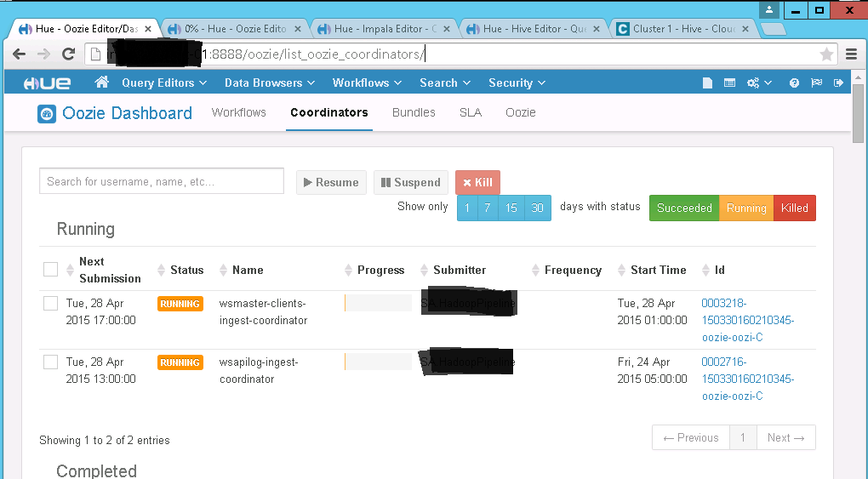The image size is (868, 479).
Task: Check the wsmaster-clients-ingest-coordinator row checkbox
Action: 51,304
